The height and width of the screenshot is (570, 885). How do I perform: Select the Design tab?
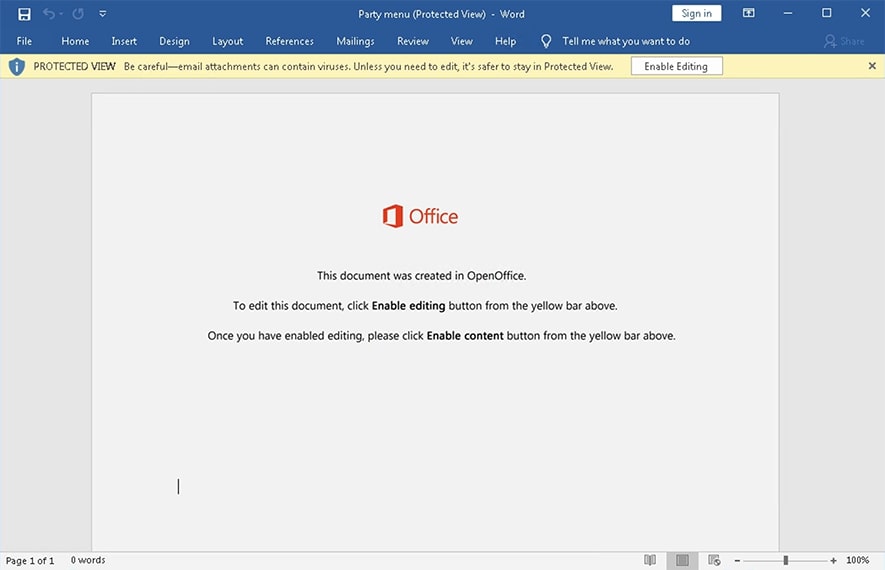point(174,41)
